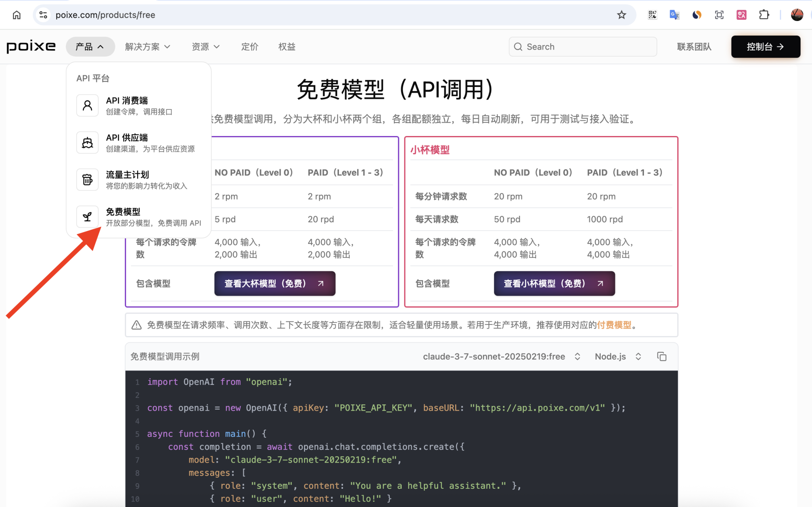Select the 免费模型 sprout icon in menu
Image resolution: width=812 pixels, height=507 pixels.
(x=87, y=217)
